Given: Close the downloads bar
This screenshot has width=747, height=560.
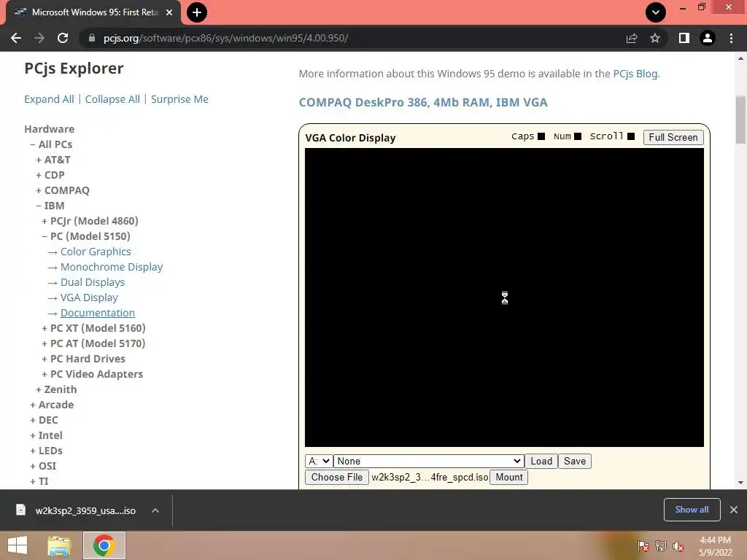Looking at the screenshot, I should point(734,510).
